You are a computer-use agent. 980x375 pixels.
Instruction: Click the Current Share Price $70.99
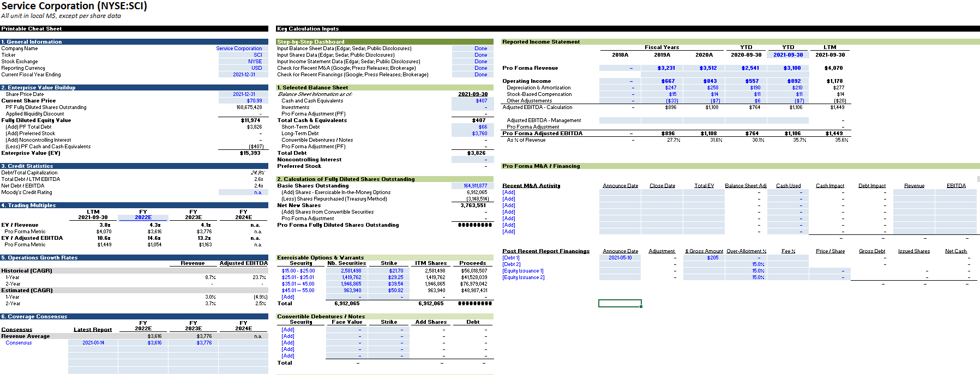point(243,101)
